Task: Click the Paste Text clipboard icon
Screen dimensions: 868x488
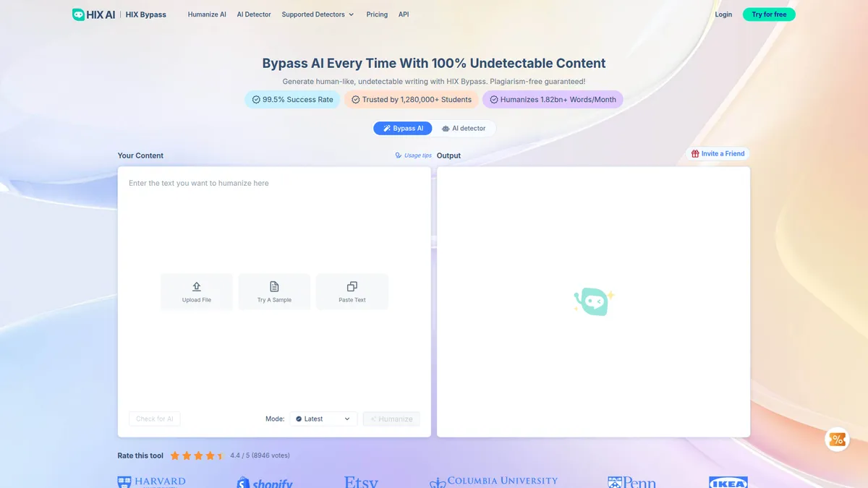Action: click(352, 286)
